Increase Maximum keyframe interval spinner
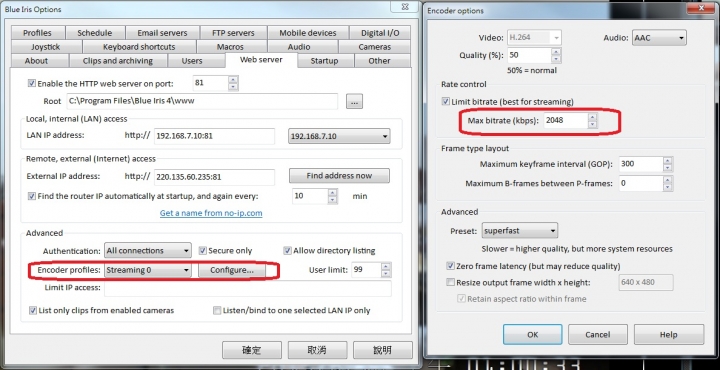The image size is (720, 370). 668,160
